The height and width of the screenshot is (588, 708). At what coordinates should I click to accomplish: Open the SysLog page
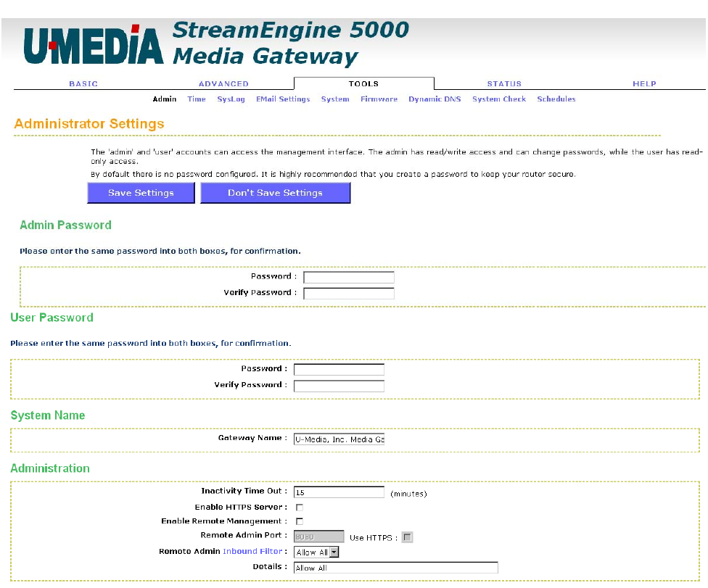[231, 99]
